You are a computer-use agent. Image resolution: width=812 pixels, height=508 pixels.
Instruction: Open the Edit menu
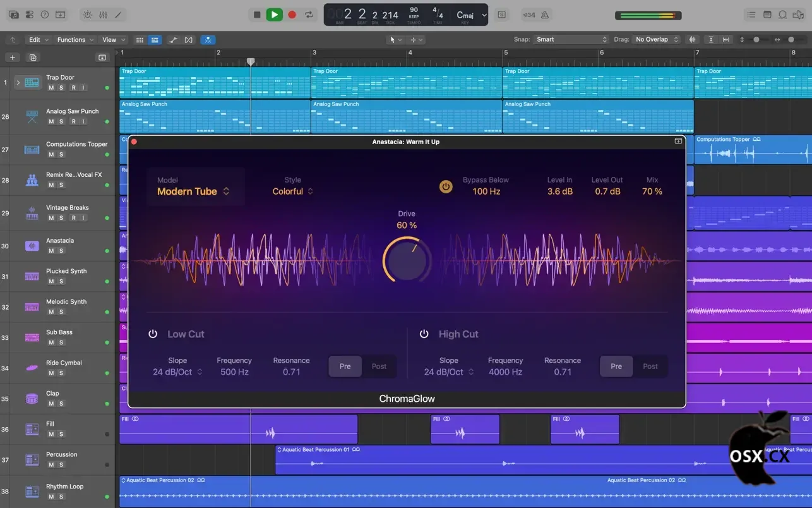pos(39,40)
